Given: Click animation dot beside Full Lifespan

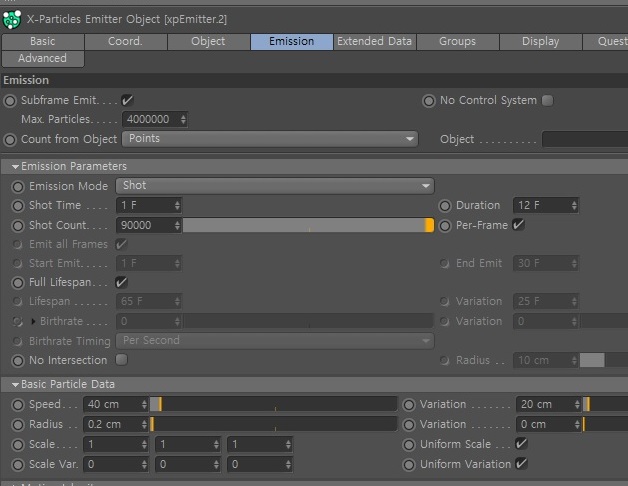Looking at the screenshot, I should click(x=18, y=283).
